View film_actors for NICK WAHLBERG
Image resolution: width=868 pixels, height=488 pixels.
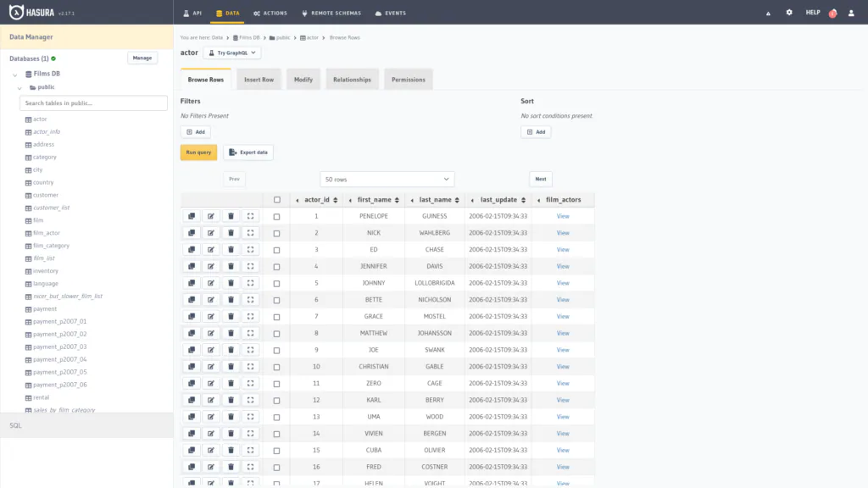(x=563, y=233)
